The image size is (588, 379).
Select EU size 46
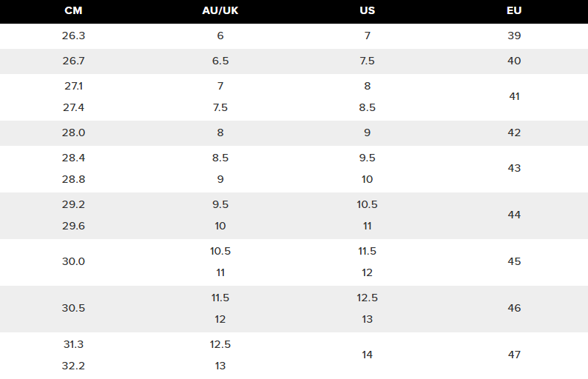coord(514,308)
